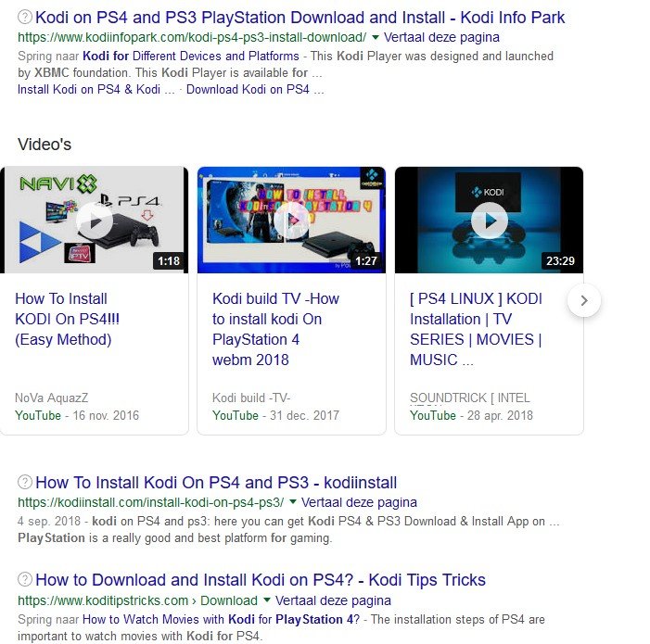
Task: Open How To Install Kodi On PS4 and PS3 - kodiinstall
Action: [216, 483]
